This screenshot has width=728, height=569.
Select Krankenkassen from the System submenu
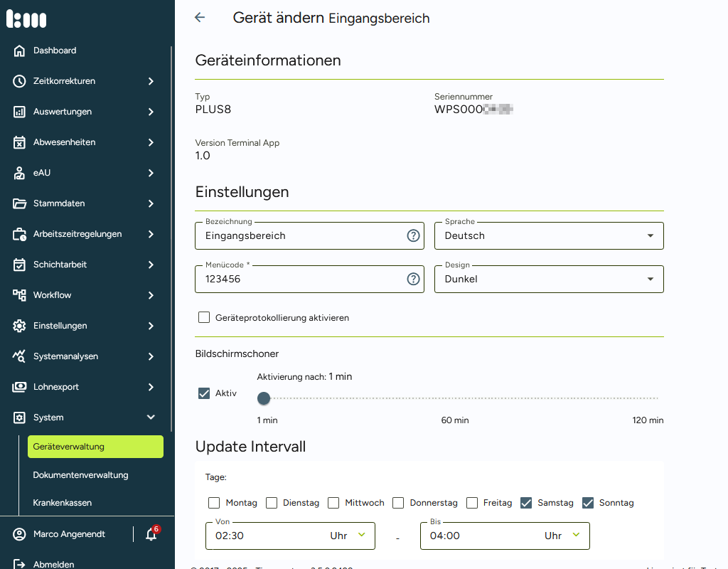pyautogui.click(x=63, y=503)
